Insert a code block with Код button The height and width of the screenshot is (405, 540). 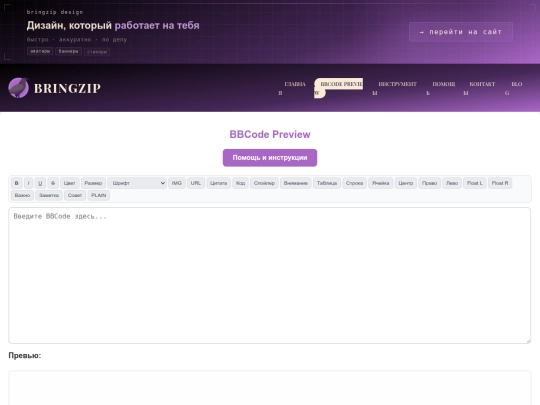[240, 183]
